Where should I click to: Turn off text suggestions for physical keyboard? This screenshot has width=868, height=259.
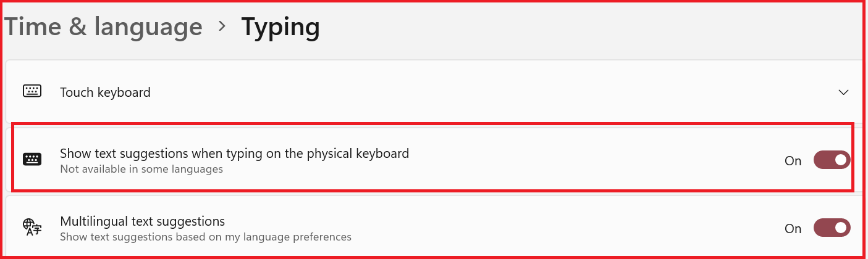(x=832, y=160)
